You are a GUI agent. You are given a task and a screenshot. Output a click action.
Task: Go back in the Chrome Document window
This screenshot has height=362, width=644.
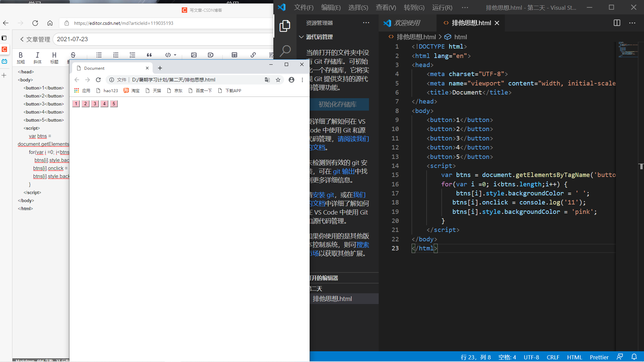(77, 80)
